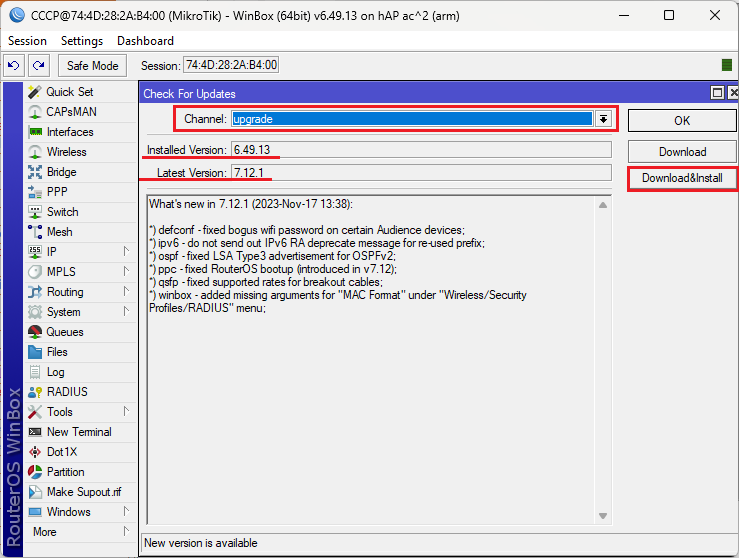Open the Session menu
Viewport: 739px width, 558px height.
(27, 41)
